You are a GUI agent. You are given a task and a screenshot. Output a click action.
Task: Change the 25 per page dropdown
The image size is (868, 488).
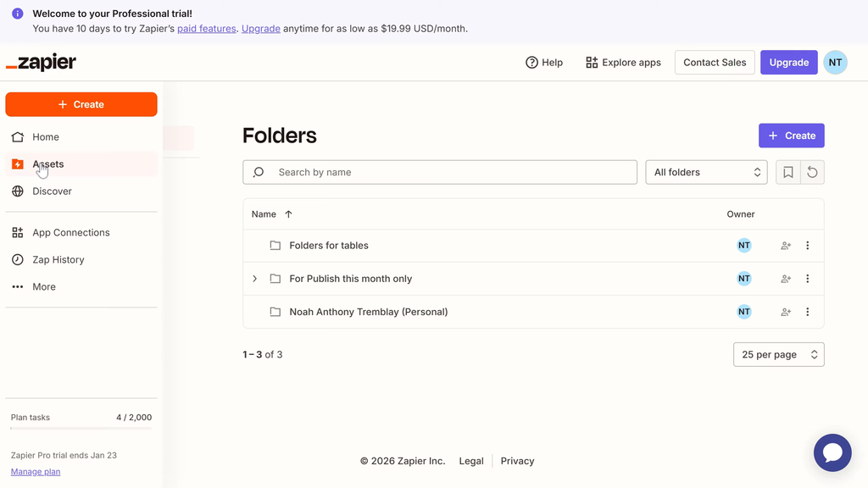[x=778, y=354]
